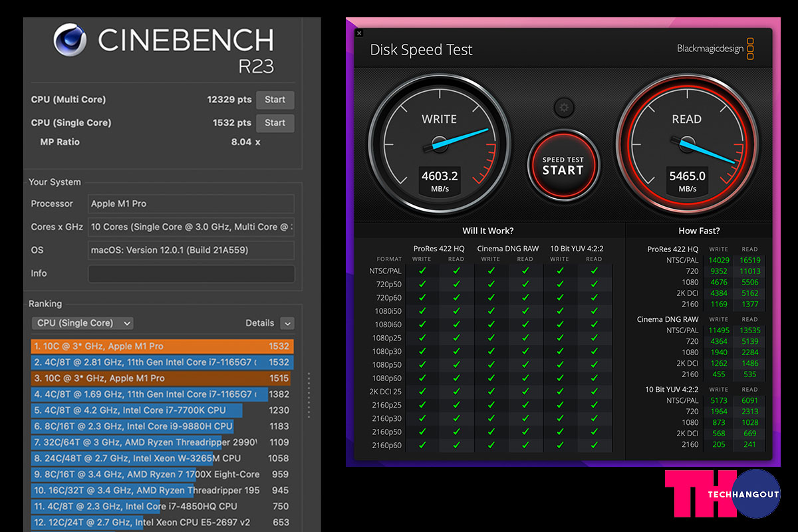The width and height of the screenshot is (798, 532).
Task: Click the 10 Bit YUV read checkmark for 2160p60
Action: point(595,446)
